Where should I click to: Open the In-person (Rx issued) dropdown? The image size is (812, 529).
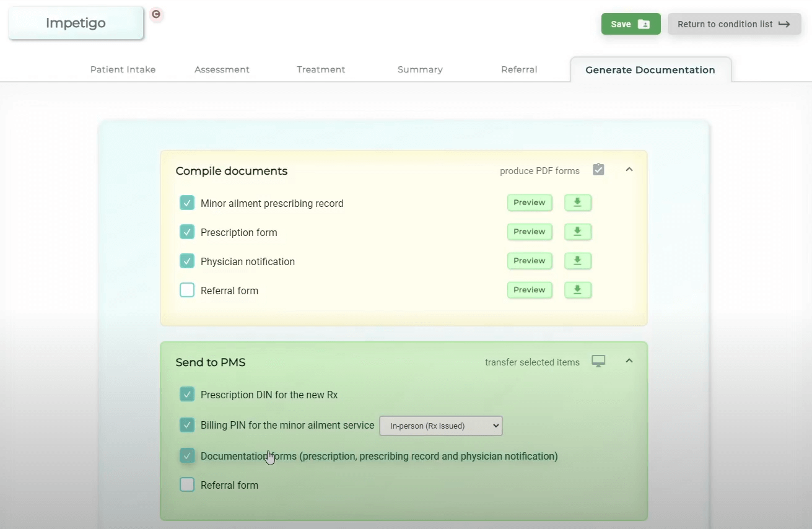click(440, 426)
